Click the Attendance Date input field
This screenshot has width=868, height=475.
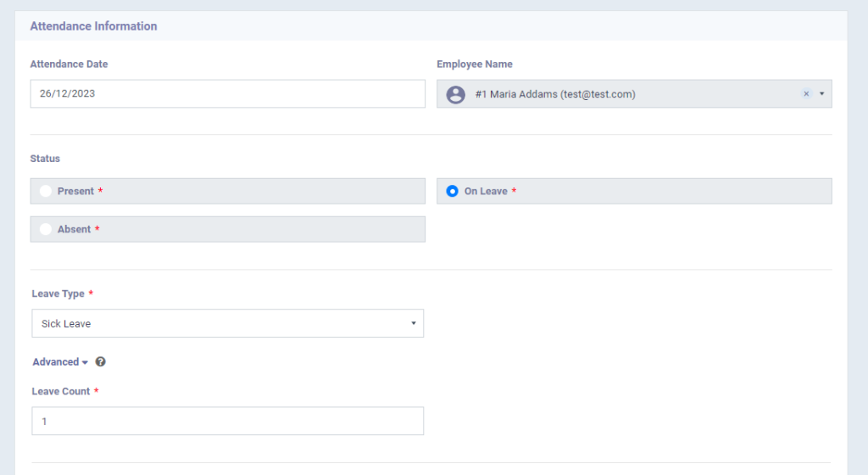point(227,94)
